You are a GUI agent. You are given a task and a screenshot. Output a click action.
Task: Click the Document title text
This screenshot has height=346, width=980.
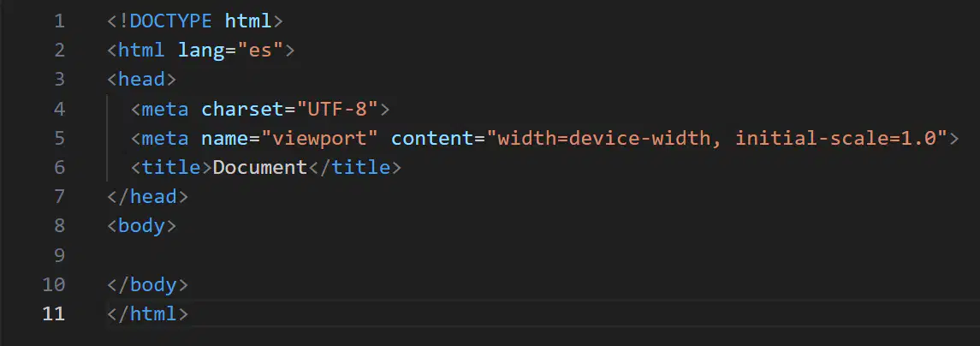point(260,167)
